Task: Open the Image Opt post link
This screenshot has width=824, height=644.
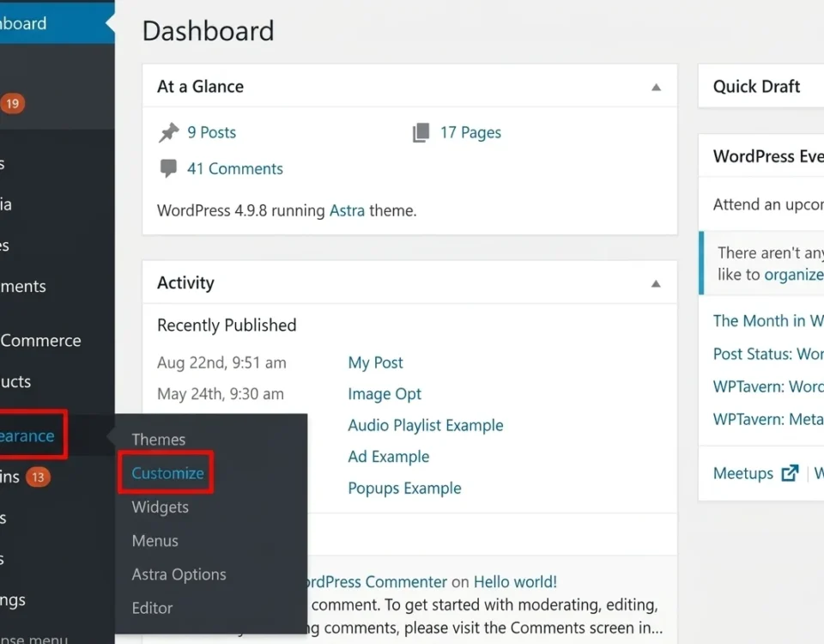Action: 385,394
